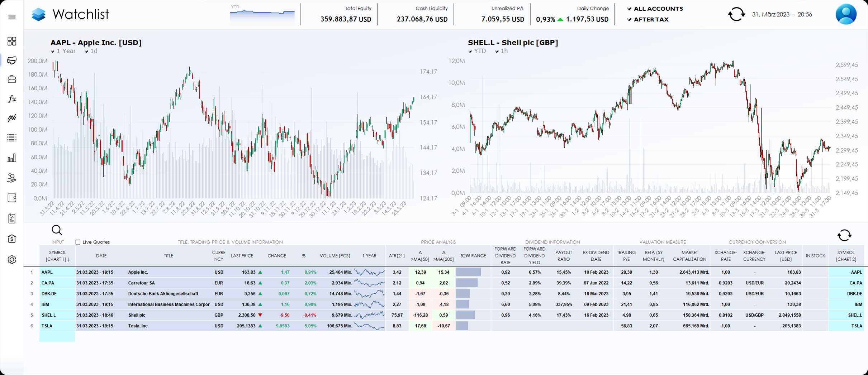Click the empty symbol input cell below TSLA
The height and width of the screenshot is (375, 868).
pyautogui.click(x=57, y=336)
